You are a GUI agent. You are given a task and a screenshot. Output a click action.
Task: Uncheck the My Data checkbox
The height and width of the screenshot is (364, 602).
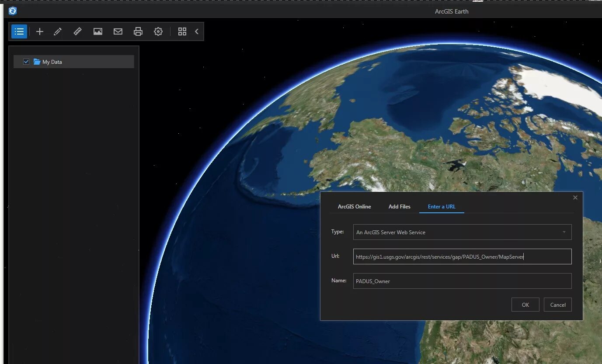click(26, 62)
